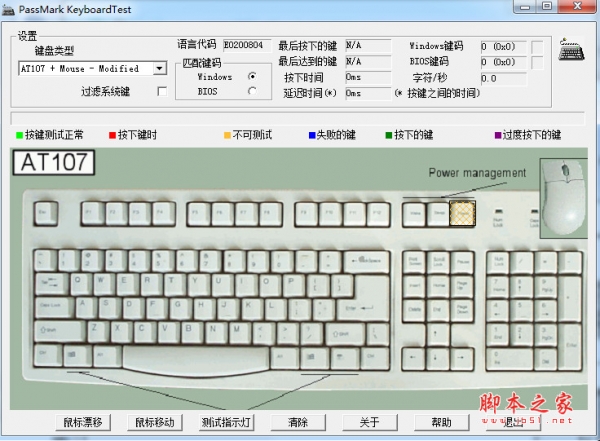
Task: Click the Q key on keyboard image
Action: [x=81, y=285]
